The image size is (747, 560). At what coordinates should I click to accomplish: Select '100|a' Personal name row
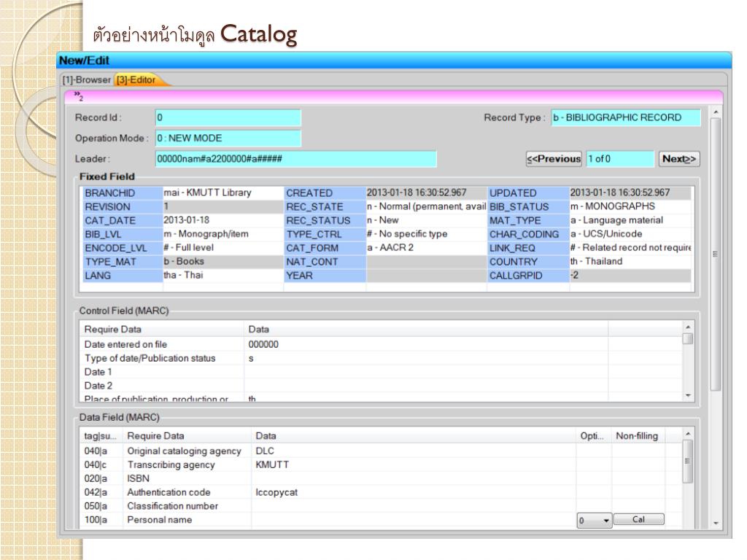click(381, 520)
